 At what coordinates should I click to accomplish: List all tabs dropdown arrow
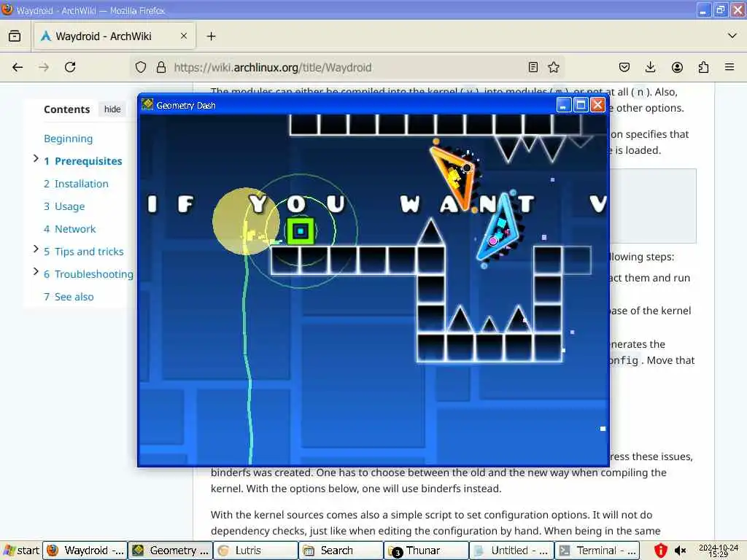(x=732, y=36)
